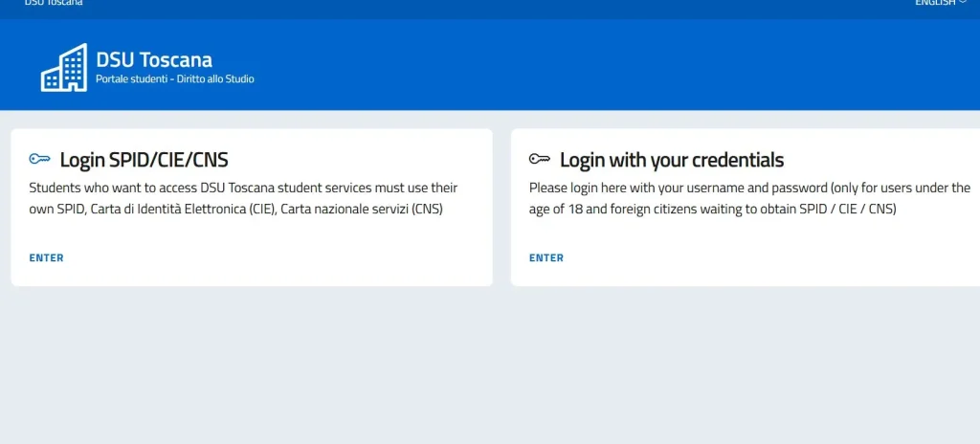Screen dimensions: 980x444
Task: Click the key icon beside Login SPID/CIE/CNS
Action: click(x=39, y=160)
